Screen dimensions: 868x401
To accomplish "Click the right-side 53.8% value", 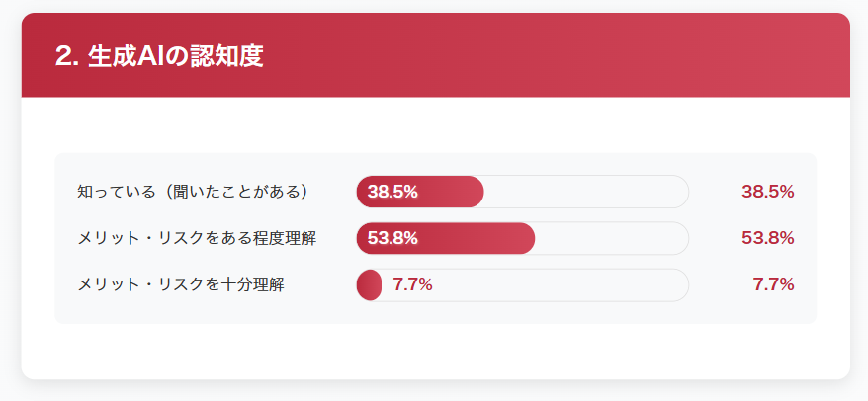I will click(x=768, y=238).
